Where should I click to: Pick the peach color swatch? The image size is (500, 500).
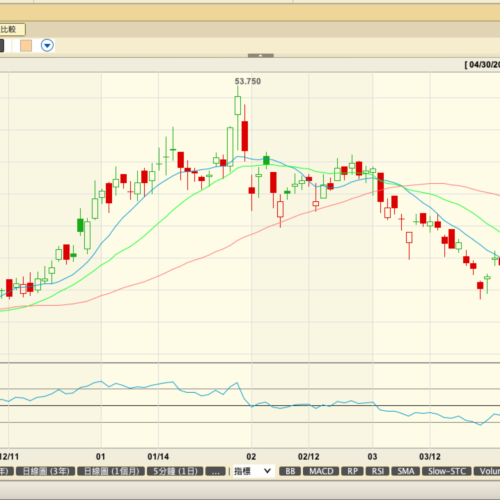coord(26,46)
